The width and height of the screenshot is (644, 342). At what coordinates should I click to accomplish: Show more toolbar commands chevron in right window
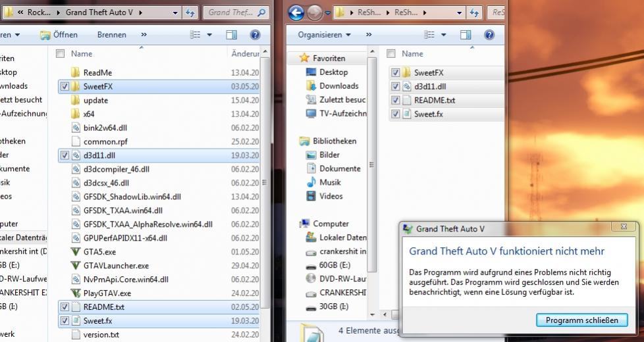[369, 35]
